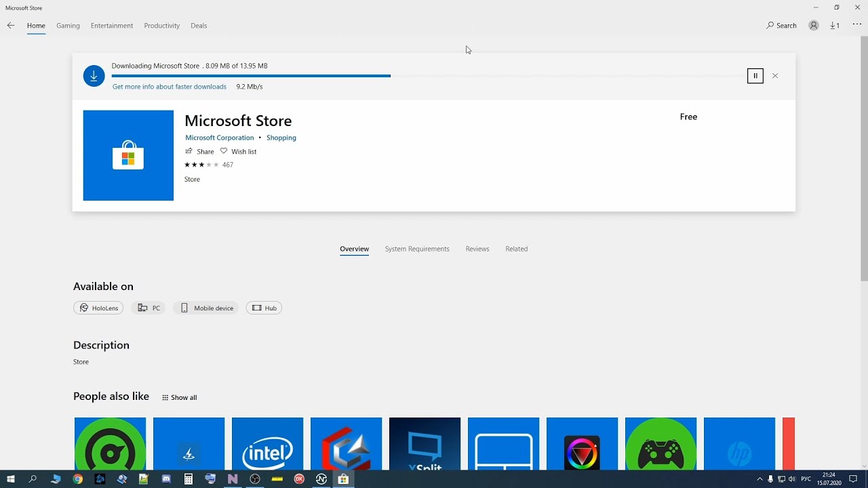Click the star rating with 467 reviews
Screen dimensions: 868x488
coord(209,165)
